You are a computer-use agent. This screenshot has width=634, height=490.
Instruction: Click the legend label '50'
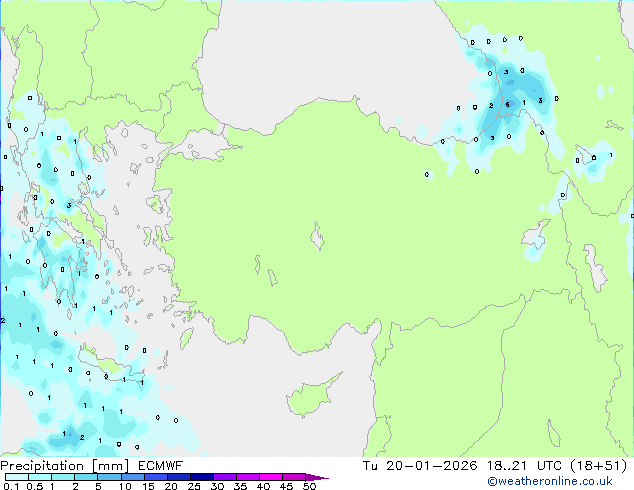(309, 486)
